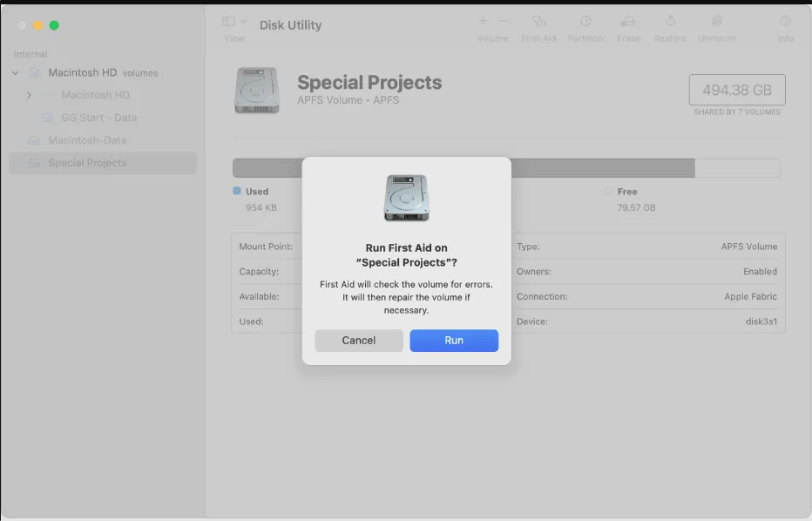Select Macintosh-Data volume in sidebar
812x521 pixels.
point(87,140)
